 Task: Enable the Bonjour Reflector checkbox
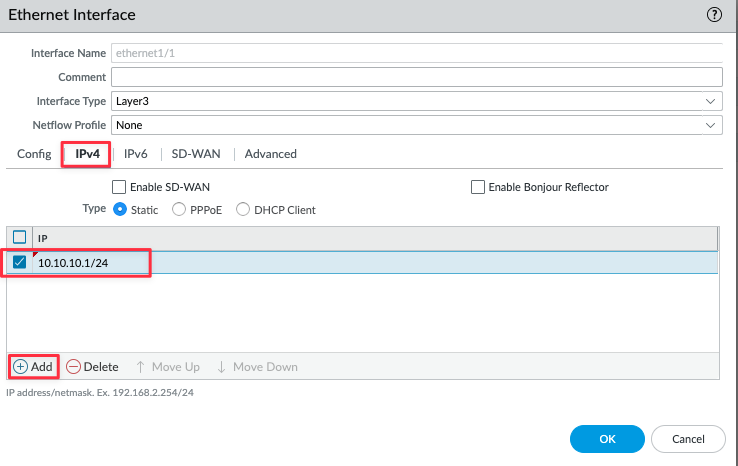tap(478, 187)
